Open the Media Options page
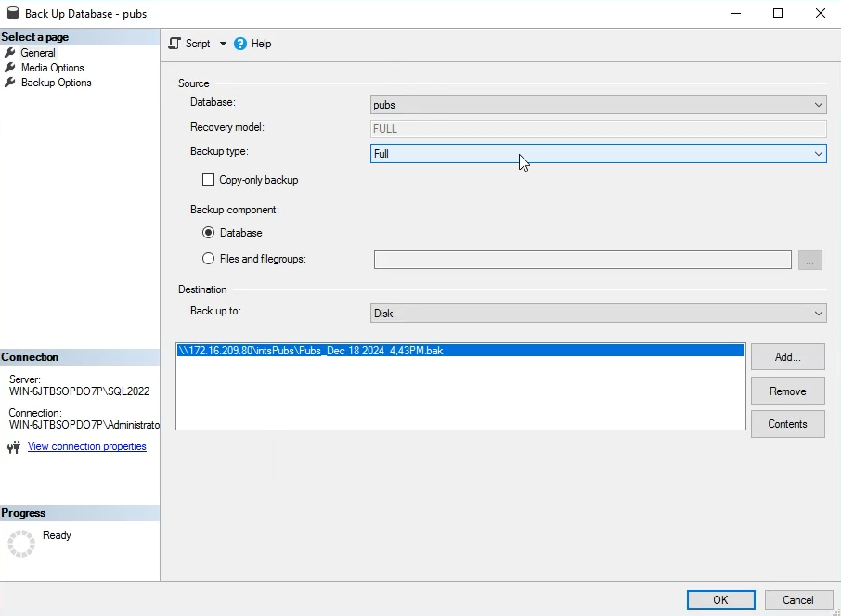Screen dimensions: 841x616 click(53, 68)
